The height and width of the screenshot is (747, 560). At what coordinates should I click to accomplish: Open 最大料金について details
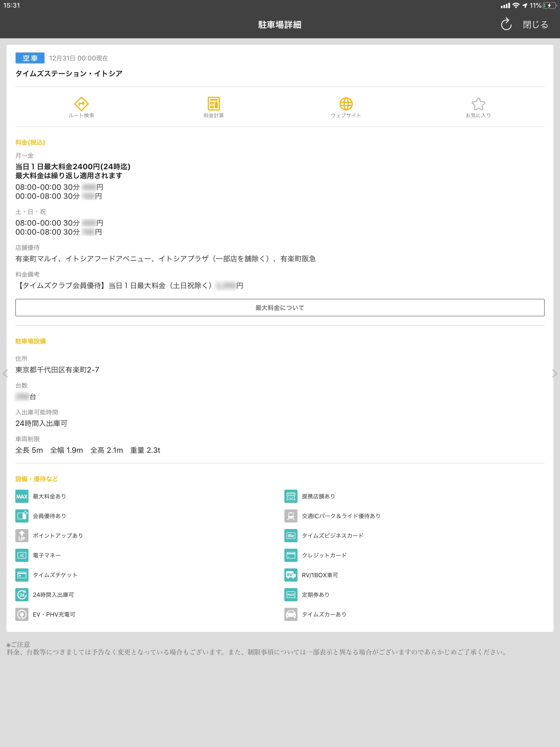click(280, 308)
